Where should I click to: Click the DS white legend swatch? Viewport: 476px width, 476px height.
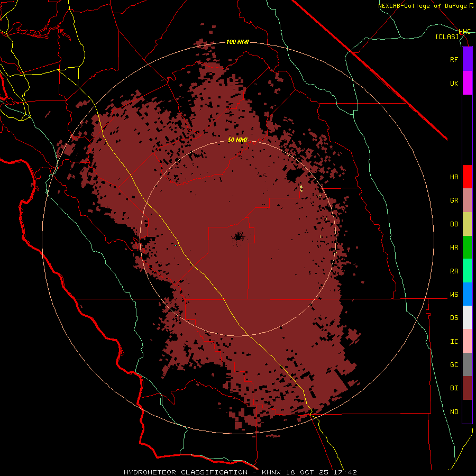point(467,317)
